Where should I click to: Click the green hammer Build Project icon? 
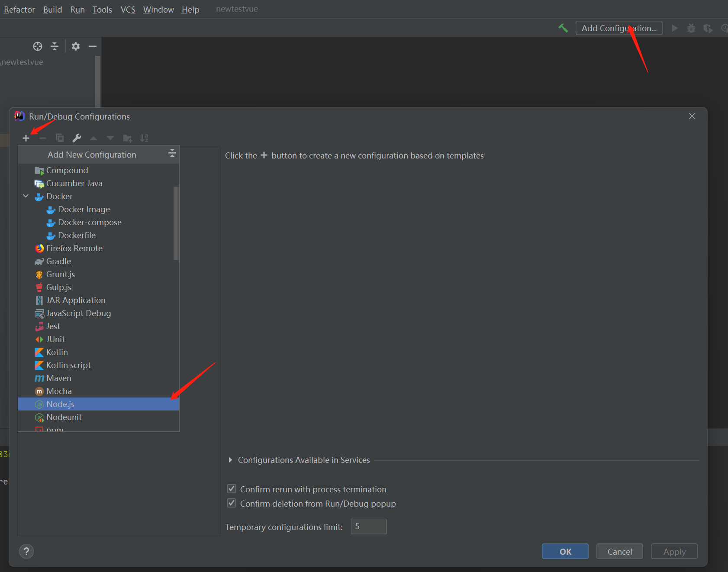(x=563, y=28)
